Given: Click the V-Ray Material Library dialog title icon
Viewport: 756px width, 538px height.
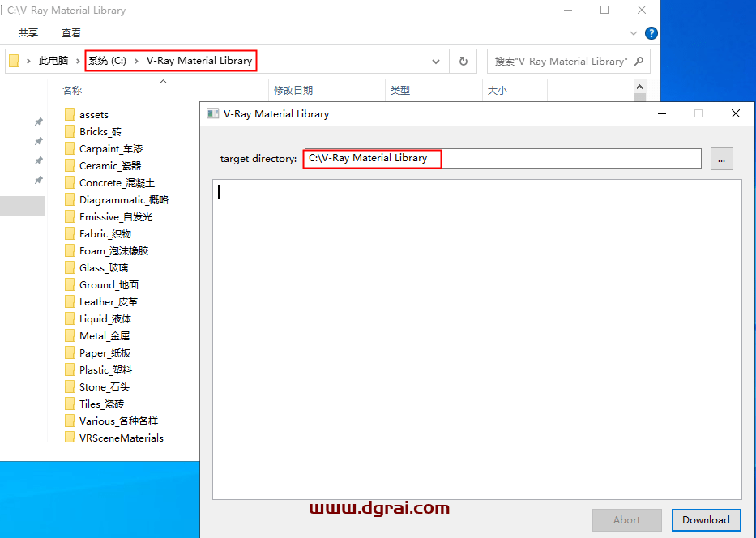Looking at the screenshot, I should tap(212, 113).
